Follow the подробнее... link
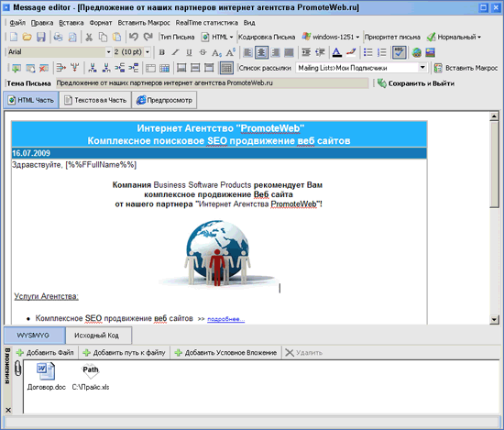Image resolution: width=504 pixels, height=430 pixels. [x=226, y=319]
